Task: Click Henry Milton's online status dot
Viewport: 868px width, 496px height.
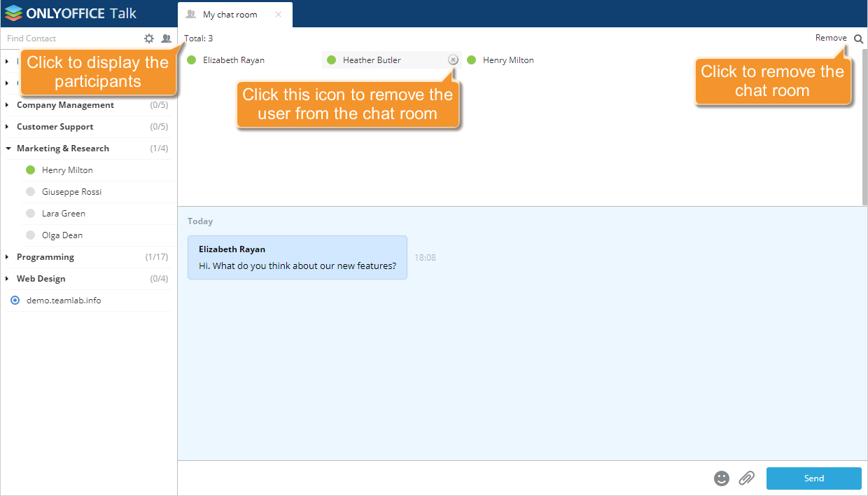Action: 30,170
